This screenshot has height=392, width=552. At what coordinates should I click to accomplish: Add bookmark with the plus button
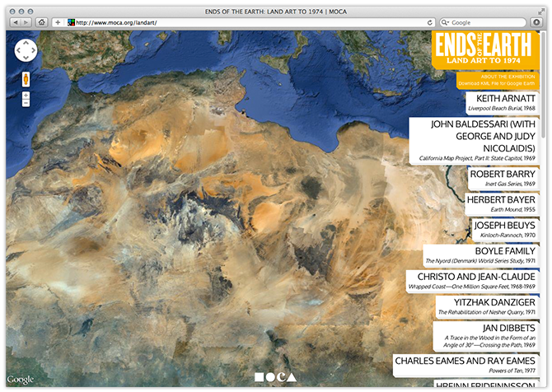(x=58, y=22)
